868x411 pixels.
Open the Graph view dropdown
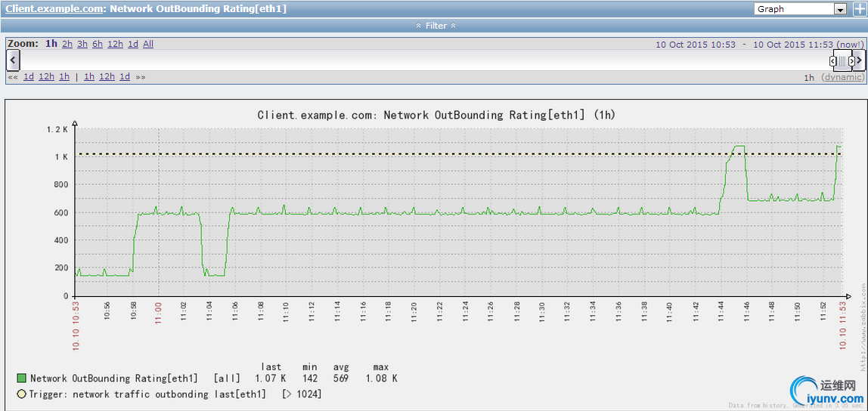point(801,9)
